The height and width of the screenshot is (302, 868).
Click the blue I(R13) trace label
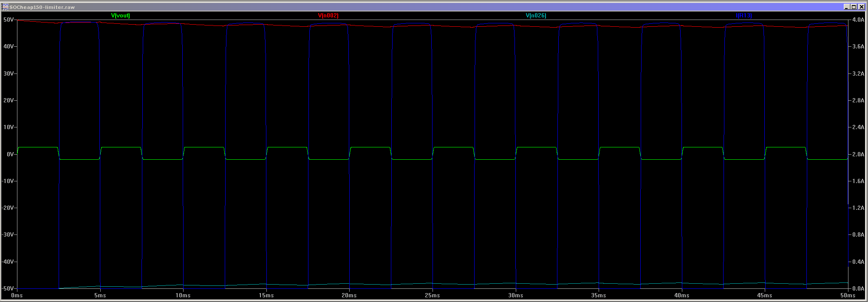pos(744,16)
